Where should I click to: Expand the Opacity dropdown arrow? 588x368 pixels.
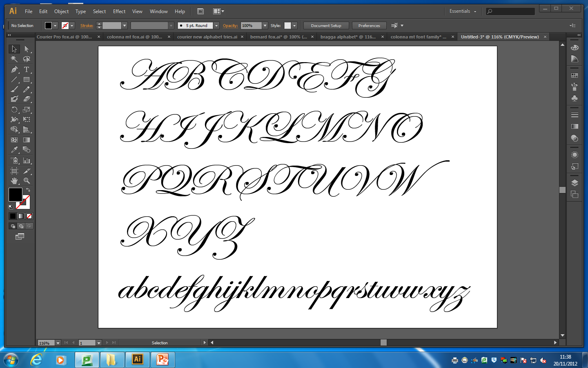point(265,25)
